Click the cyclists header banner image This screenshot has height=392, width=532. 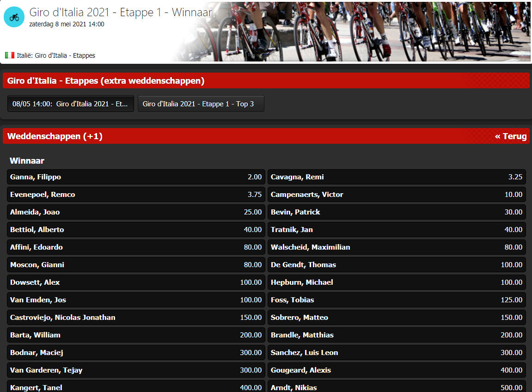pos(370,31)
